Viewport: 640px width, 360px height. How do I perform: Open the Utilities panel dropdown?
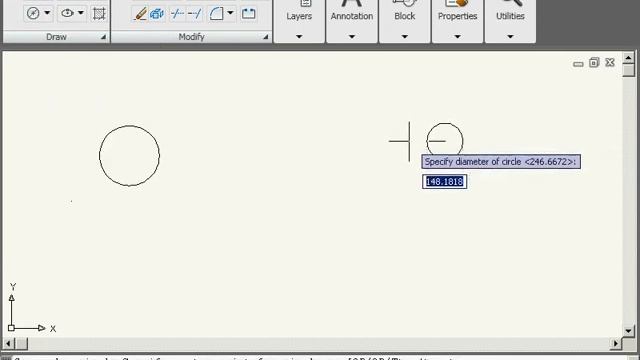point(510,37)
